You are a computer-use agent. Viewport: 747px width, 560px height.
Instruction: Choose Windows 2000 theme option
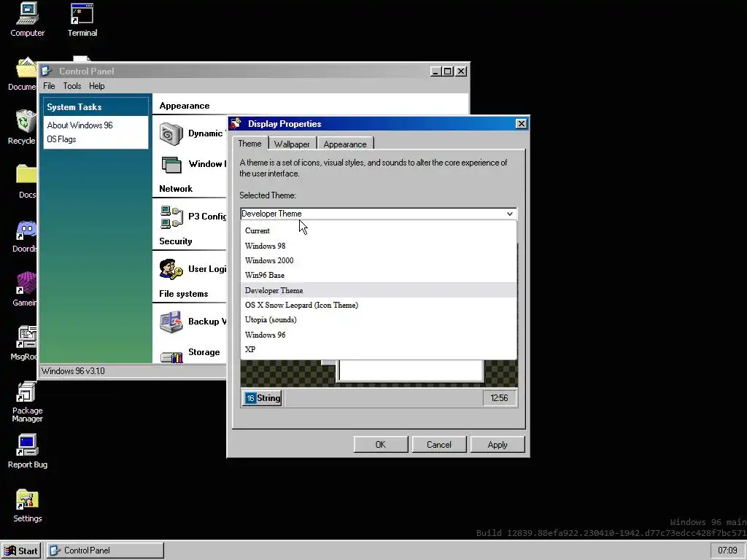379,260
